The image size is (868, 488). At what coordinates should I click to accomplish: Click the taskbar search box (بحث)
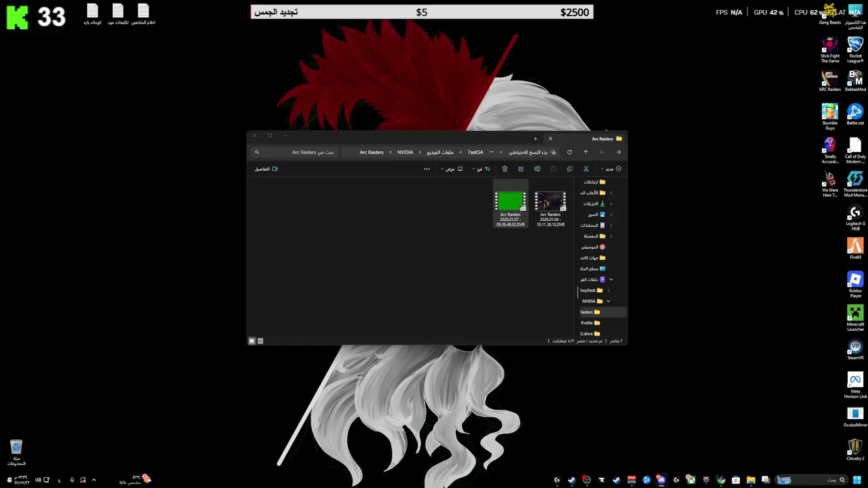click(x=811, y=480)
